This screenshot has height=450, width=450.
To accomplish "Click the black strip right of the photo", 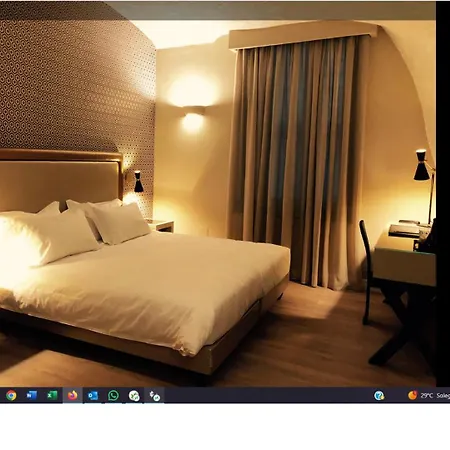I will (x=443, y=193).
